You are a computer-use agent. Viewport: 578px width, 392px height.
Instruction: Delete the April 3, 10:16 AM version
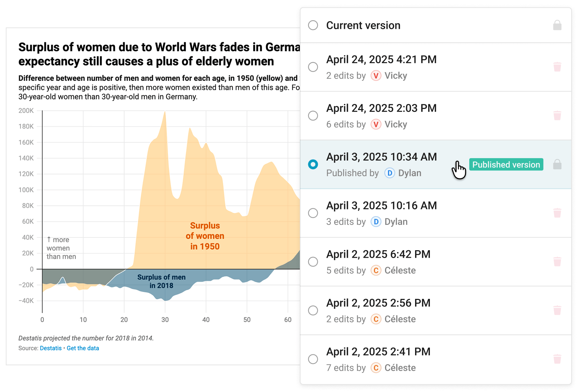tap(557, 213)
